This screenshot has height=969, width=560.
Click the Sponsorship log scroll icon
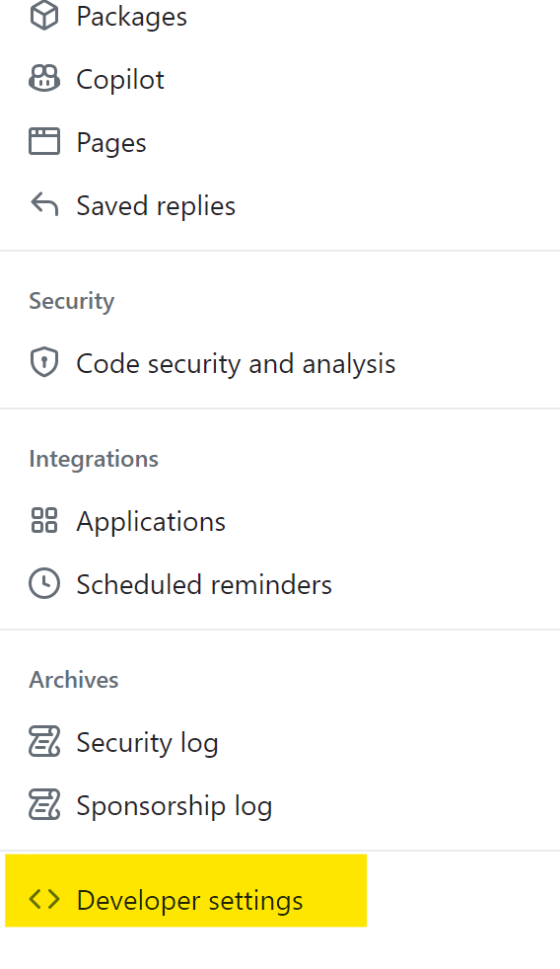[x=44, y=804]
